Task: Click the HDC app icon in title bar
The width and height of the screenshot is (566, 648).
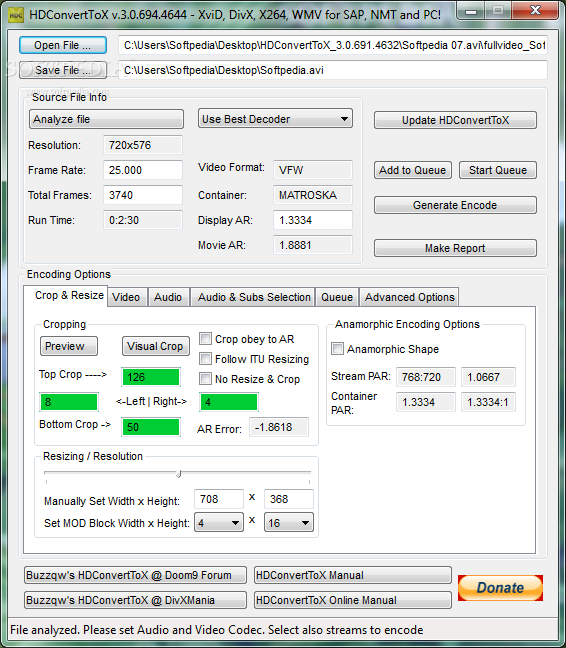Action: pyautogui.click(x=16, y=15)
